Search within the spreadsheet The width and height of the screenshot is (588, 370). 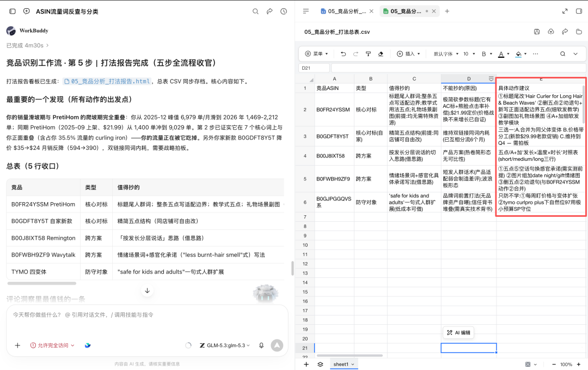(x=563, y=54)
